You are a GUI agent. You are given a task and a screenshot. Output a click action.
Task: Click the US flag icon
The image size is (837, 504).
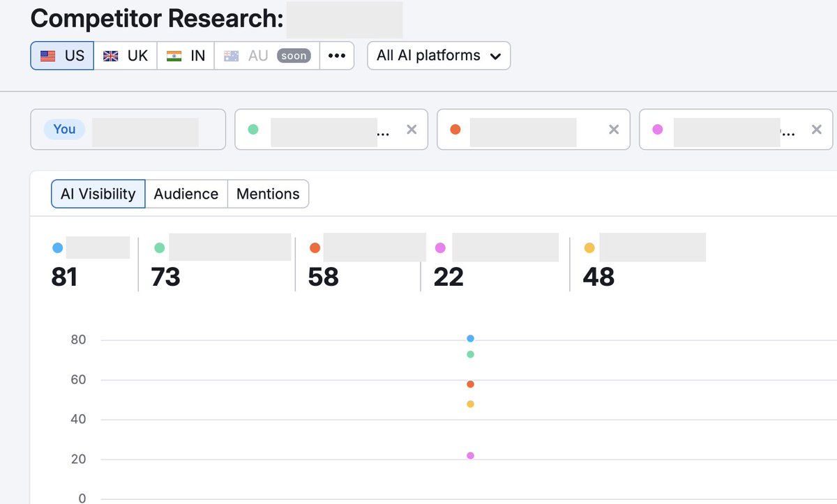click(x=48, y=56)
